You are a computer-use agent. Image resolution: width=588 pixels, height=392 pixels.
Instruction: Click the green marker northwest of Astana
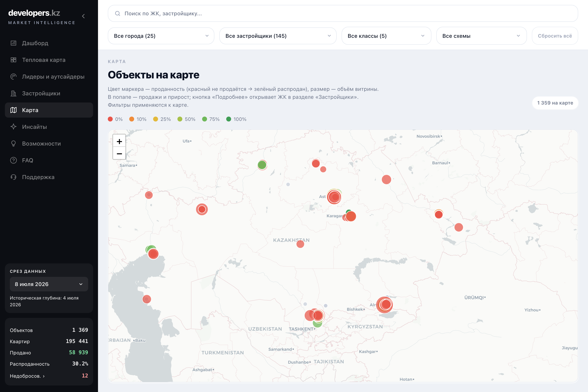[262, 165]
